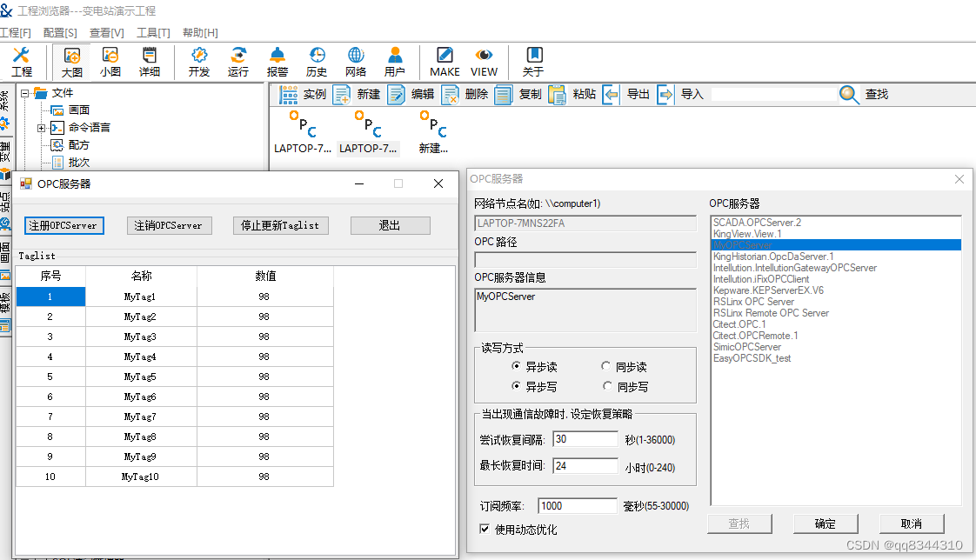Screen dimensions: 976x560
Task: Click the 确定 confirm button
Action: point(825,523)
